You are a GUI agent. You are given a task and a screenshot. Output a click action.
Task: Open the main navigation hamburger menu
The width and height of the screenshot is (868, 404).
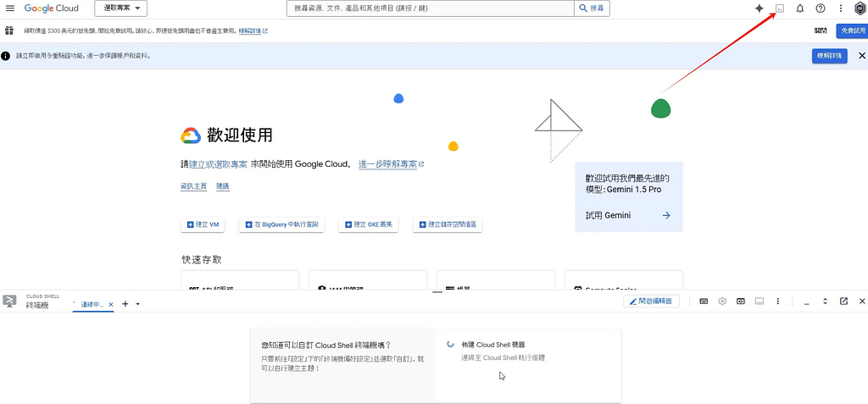tap(10, 8)
